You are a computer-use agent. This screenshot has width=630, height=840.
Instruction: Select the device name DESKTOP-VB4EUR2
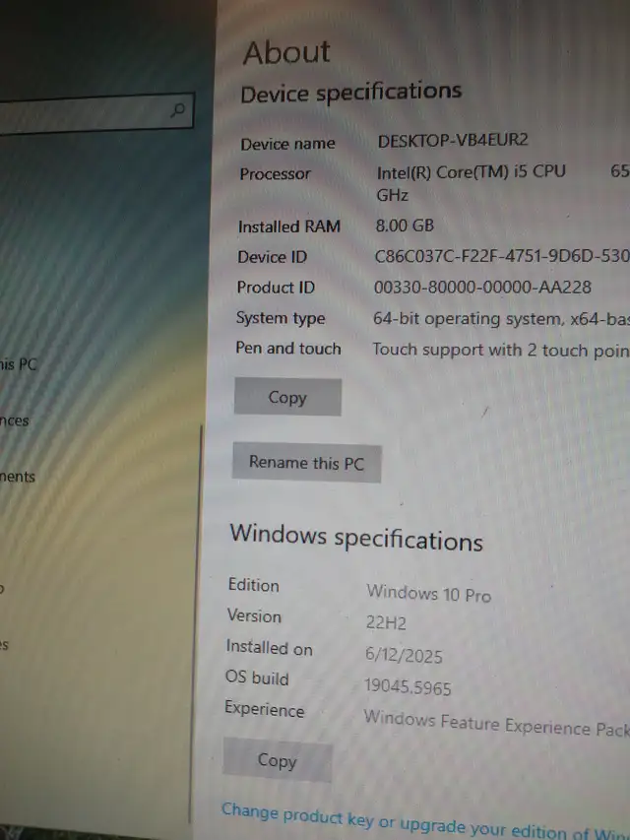(453, 141)
